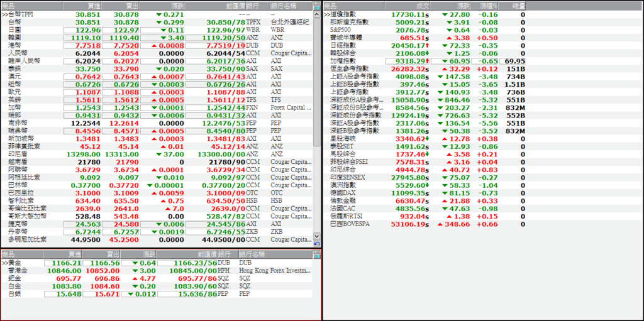Select the 澳元 currency row
644x321 pixels.
tap(157, 77)
